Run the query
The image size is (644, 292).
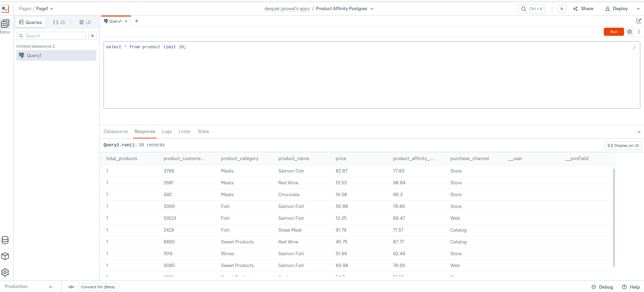coord(614,32)
